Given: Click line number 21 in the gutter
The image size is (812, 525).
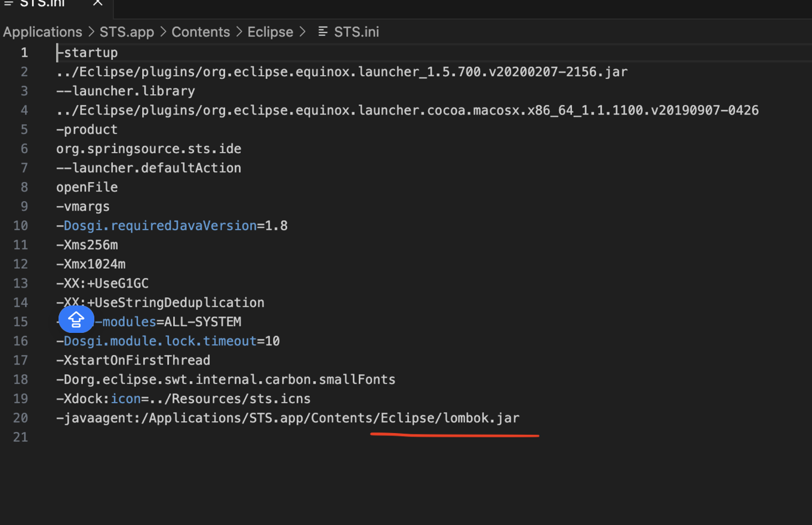Looking at the screenshot, I should [21, 437].
